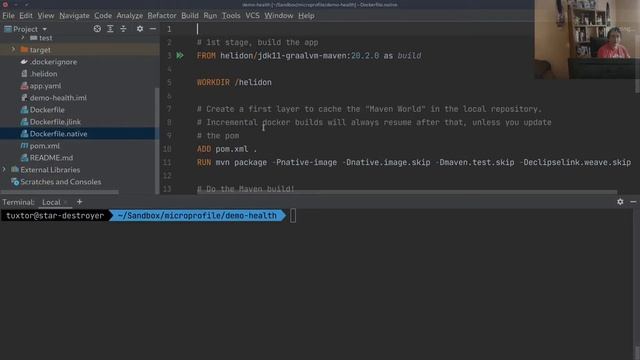Click the app.yaml file icon

(x=24, y=86)
